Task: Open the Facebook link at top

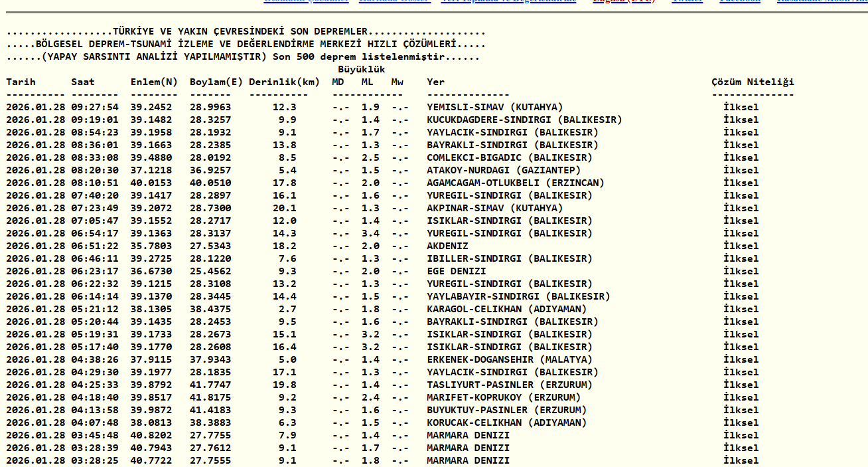Action: pyautogui.click(x=740, y=1)
